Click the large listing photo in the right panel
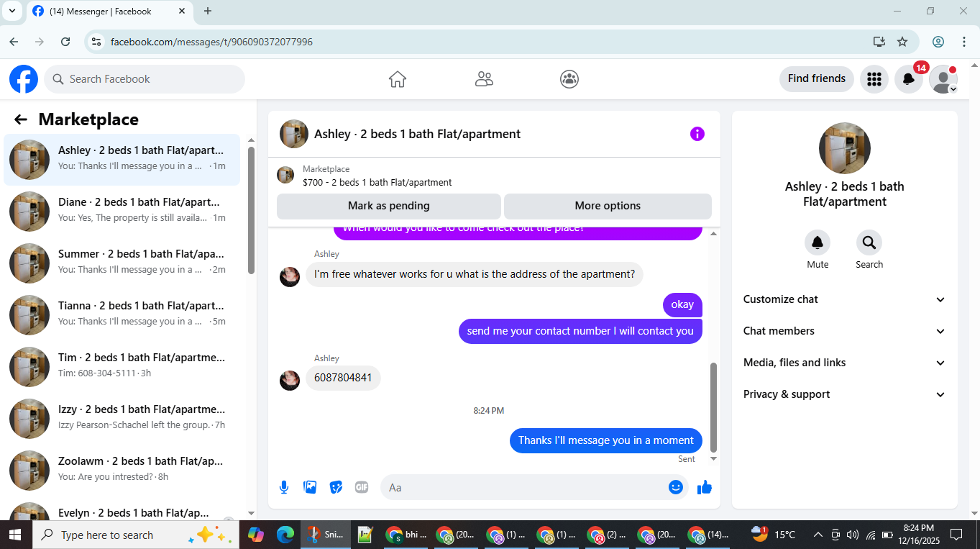The image size is (980, 549). click(845, 148)
